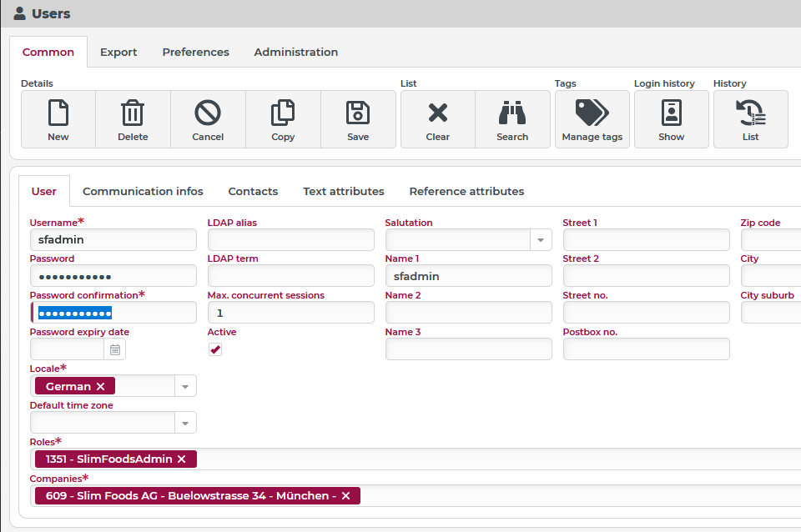Viewport: 801px width, 532px height.
Task: Open the Preferences tab
Action: (195, 52)
